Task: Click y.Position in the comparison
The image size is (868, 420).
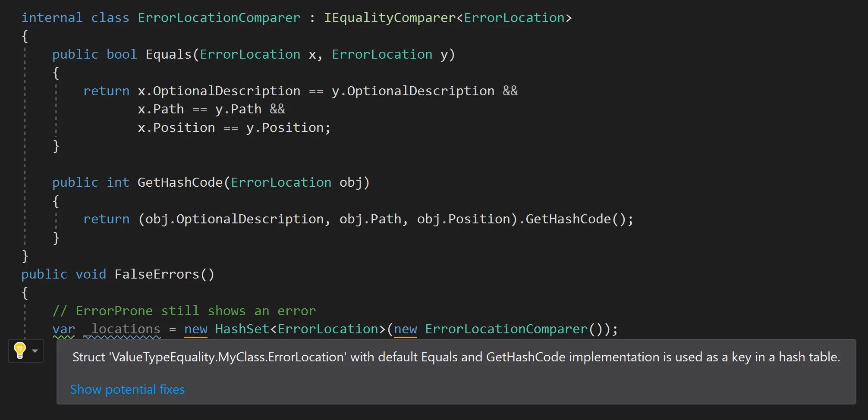Action: tap(285, 128)
